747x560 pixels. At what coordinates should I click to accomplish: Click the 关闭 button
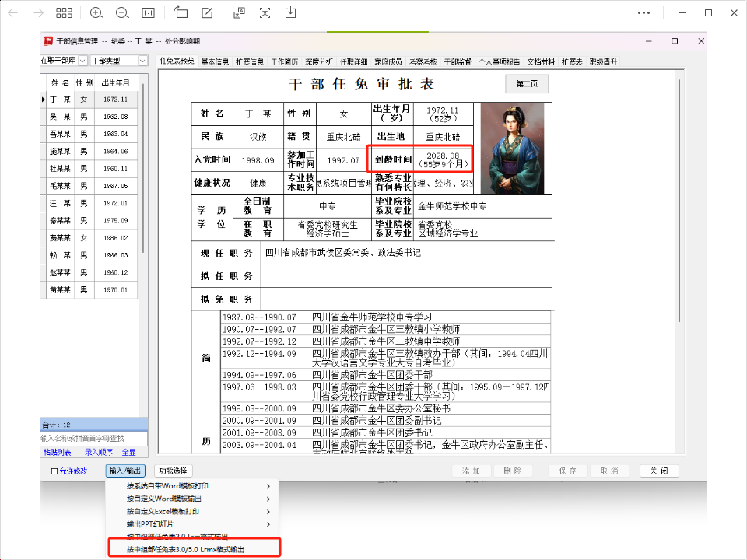(x=659, y=471)
